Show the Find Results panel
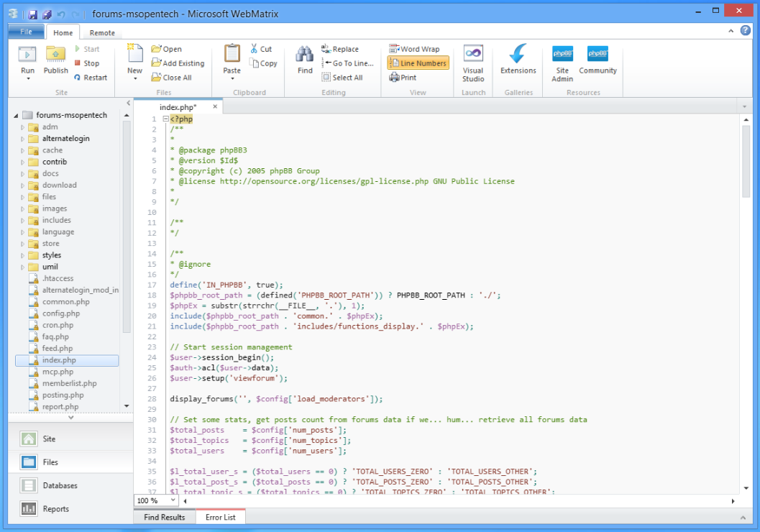Image resolution: width=760 pixels, height=532 pixels. pos(164,517)
